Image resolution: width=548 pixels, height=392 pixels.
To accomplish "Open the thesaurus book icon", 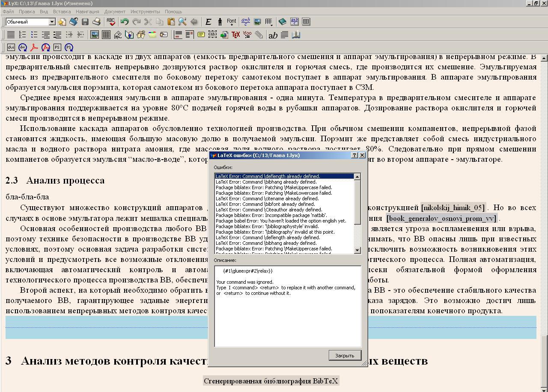I will pos(296,35).
